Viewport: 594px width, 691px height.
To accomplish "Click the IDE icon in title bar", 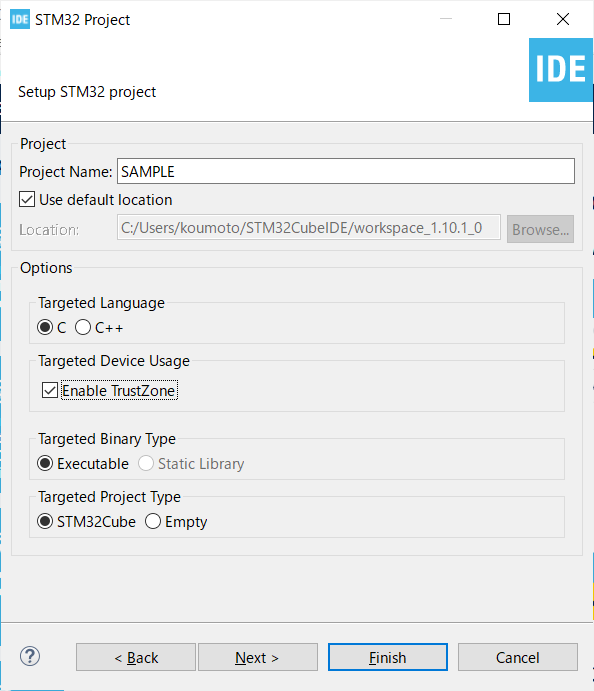I will pyautogui.click(x=20, y=19).
